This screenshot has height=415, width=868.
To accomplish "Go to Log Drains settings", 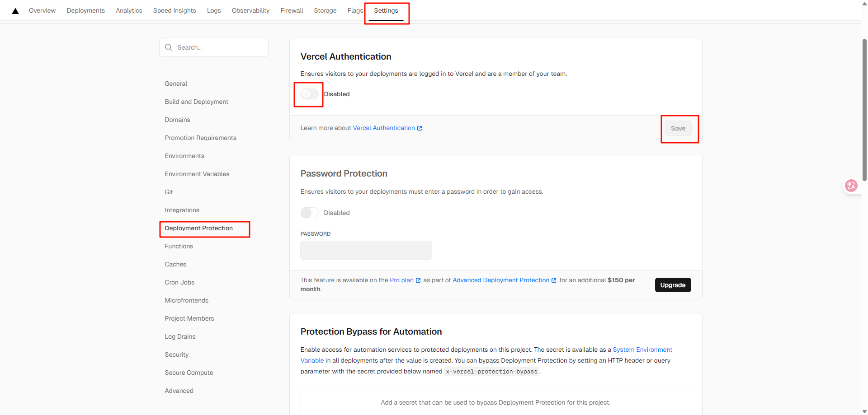I will coord(180,336).
